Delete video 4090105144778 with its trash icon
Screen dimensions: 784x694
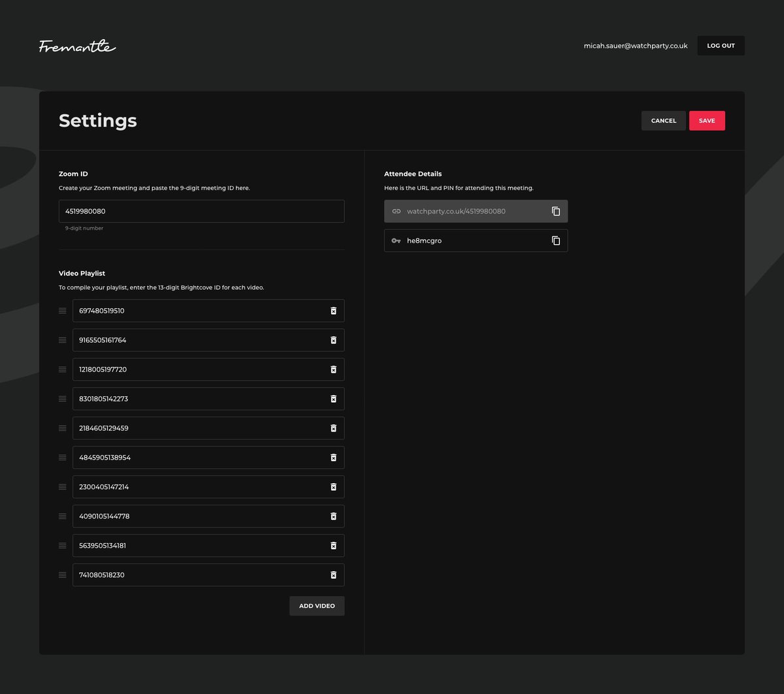coord(333,516)
